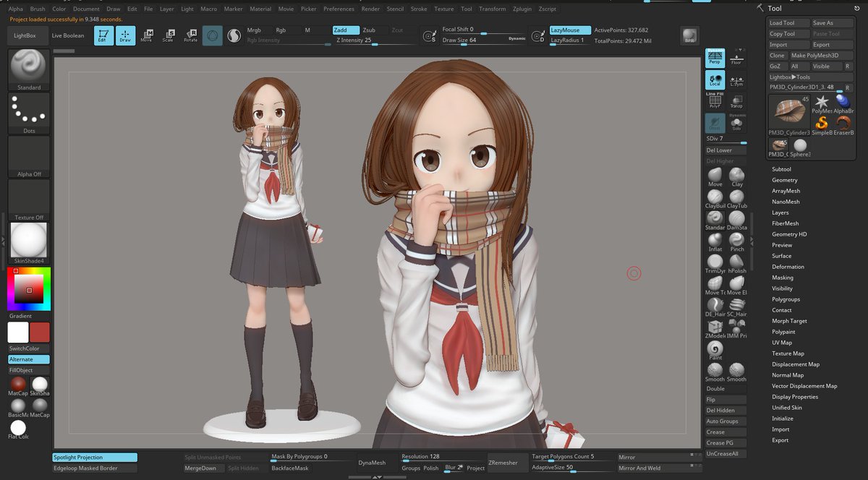This screenshot has height=480, width=868.
Task: Open the Preferences menu
Action: click(x=339, y=9)
